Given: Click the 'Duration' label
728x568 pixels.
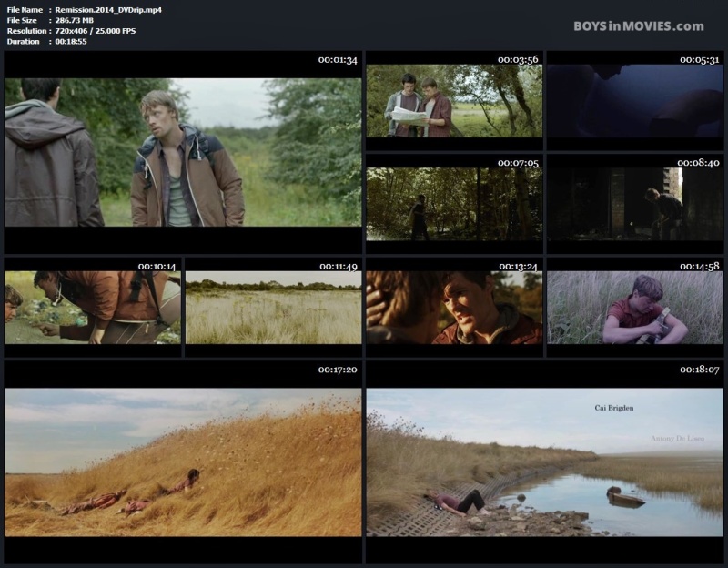Looking at the screenshot, I should (24, 41).
